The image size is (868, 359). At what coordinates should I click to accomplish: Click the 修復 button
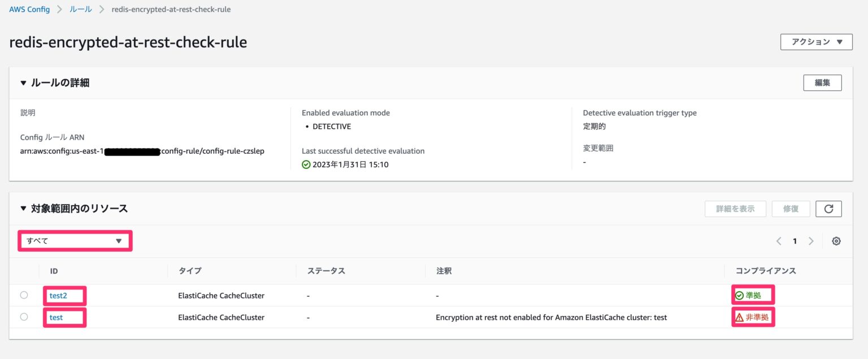pos(791,208)
